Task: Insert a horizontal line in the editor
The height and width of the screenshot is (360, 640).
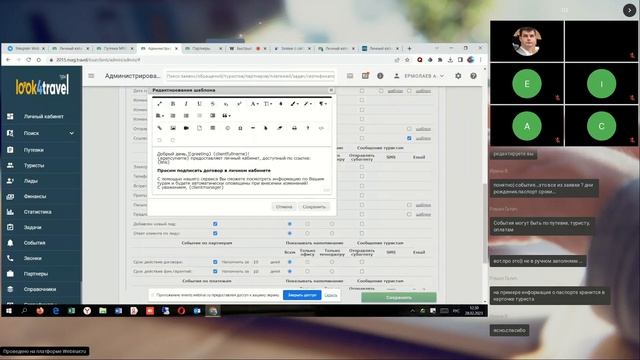Action: (x=253, y=128)
